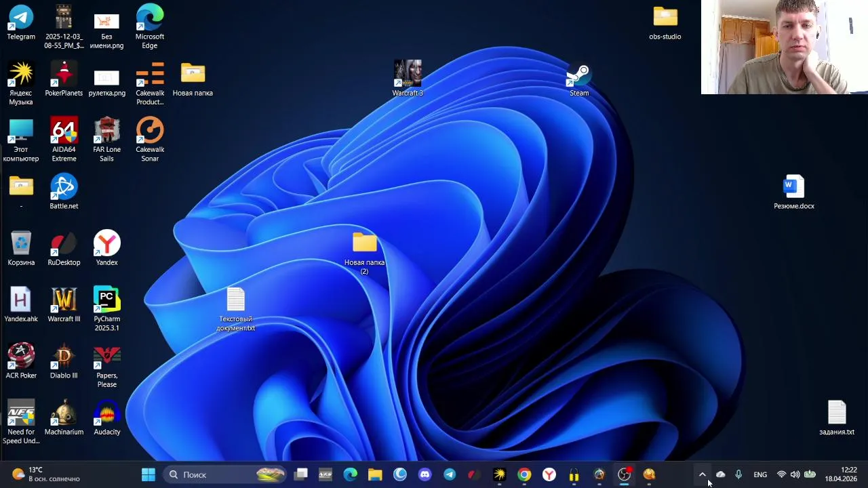This screenshot has height=488, width=868.
Task: Switch the ENG input language indicator
Action: coord(760,474)
